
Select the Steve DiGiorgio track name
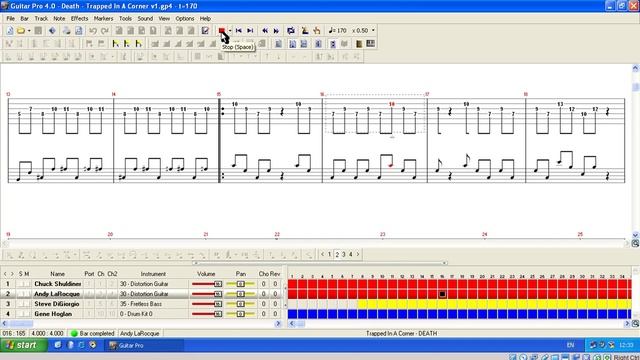57,304
